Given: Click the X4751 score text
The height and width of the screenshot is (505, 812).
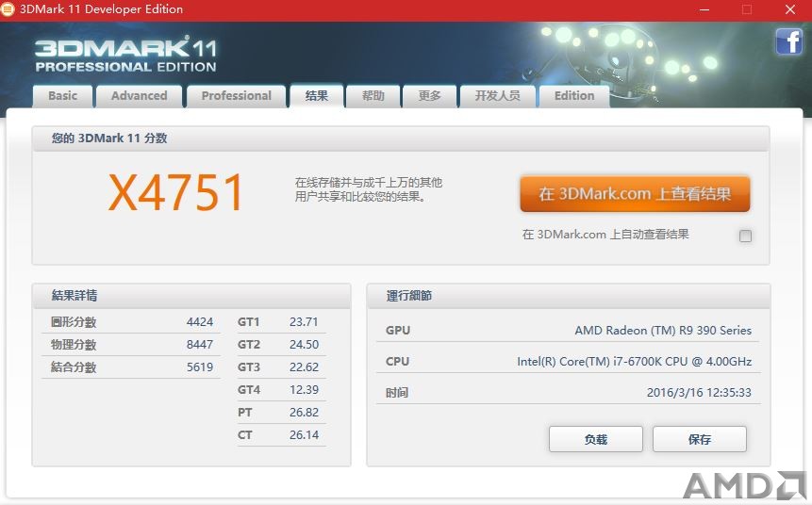Looking at the screenshot, I should pyautogui.click(x=175, y=192).
